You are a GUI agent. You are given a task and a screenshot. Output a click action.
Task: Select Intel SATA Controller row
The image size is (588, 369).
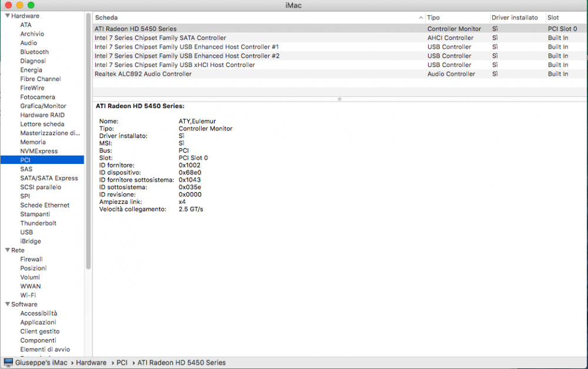[340, 38]
